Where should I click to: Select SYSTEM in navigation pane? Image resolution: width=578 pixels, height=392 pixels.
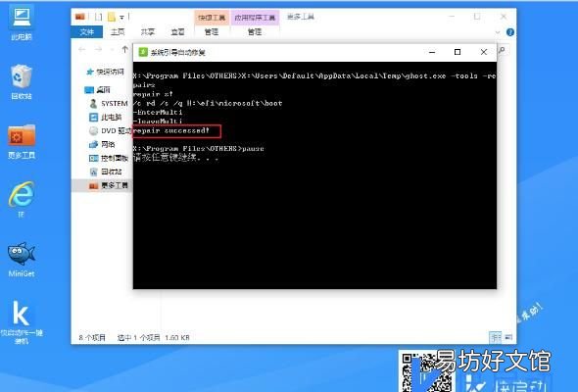[109, 104]
